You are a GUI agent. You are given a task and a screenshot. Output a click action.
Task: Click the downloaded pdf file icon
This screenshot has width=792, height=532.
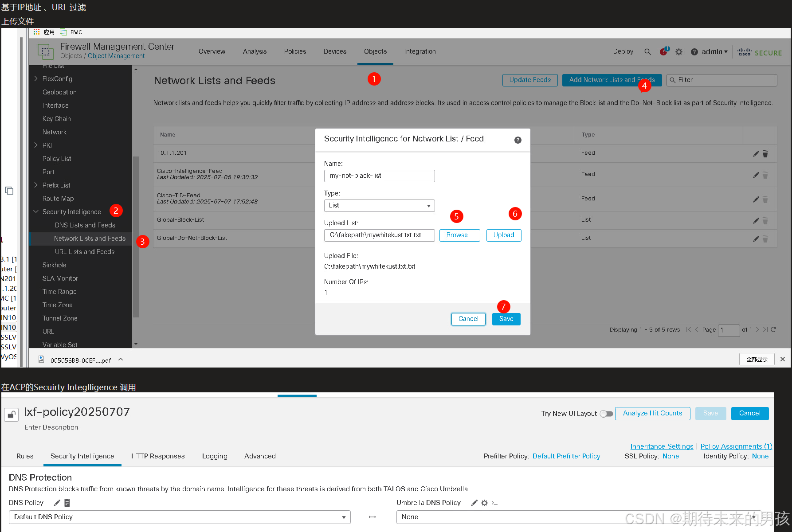[41, 360]
